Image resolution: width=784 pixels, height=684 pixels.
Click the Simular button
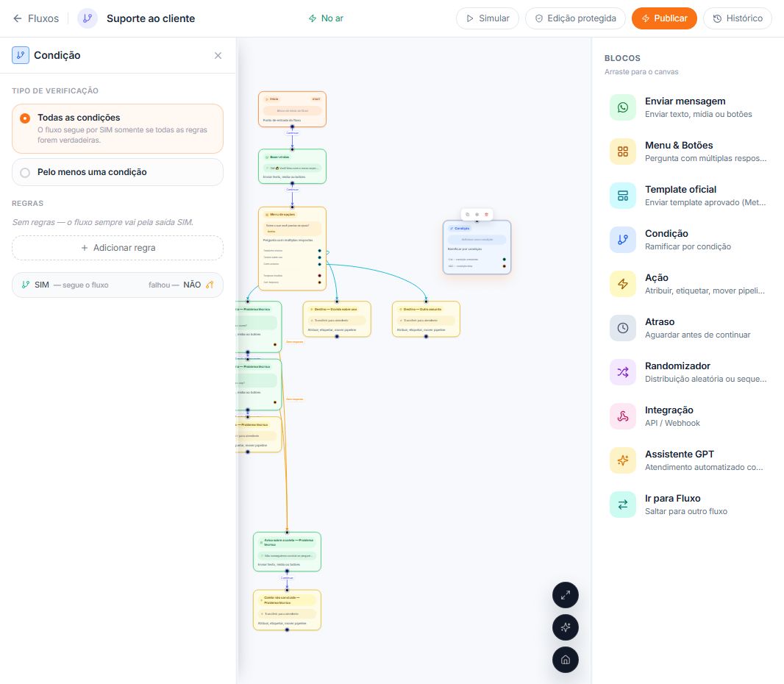click(x=487, y=18)
